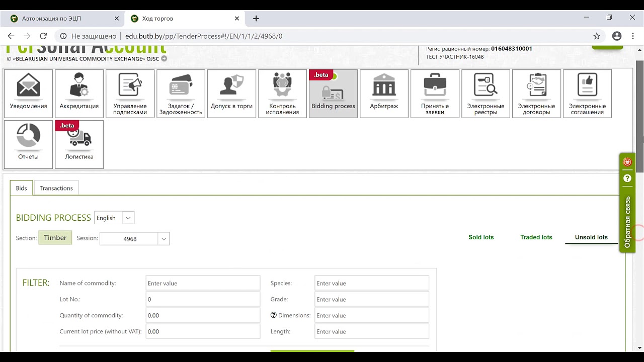Close the Ход торгов tab
The height and width of the screenshot is (362, 644).
(x=237, y=19)
